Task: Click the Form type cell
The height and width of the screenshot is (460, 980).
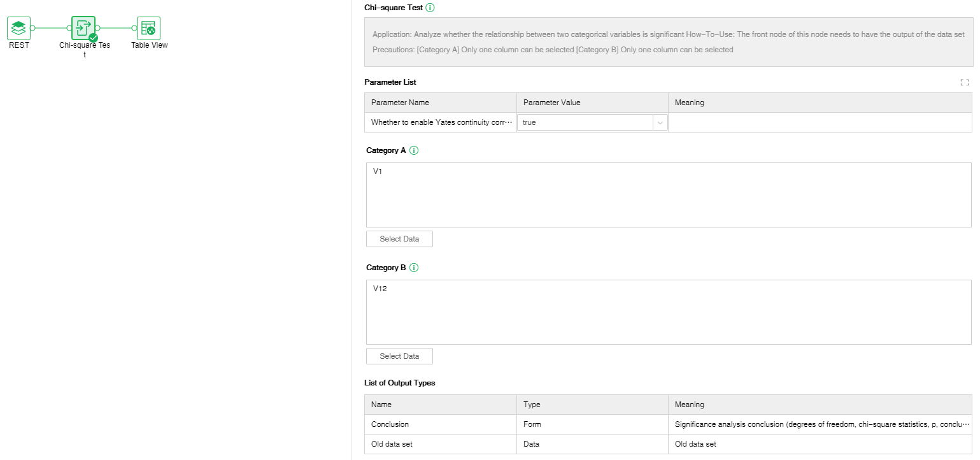Action: tap(592, 424)
